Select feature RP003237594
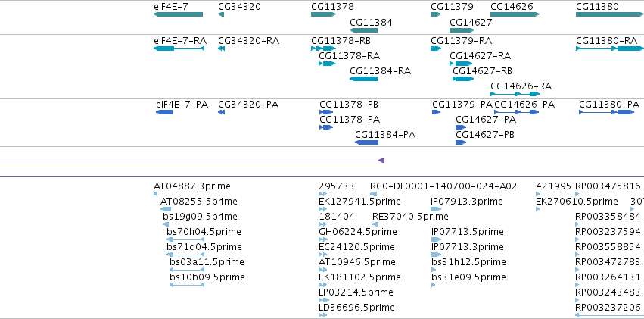 [577, 239]
